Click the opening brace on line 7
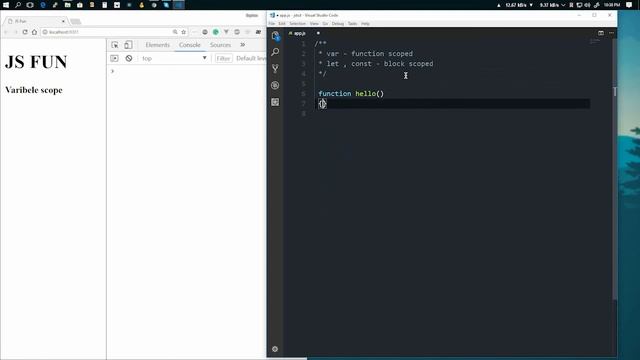 320,104
